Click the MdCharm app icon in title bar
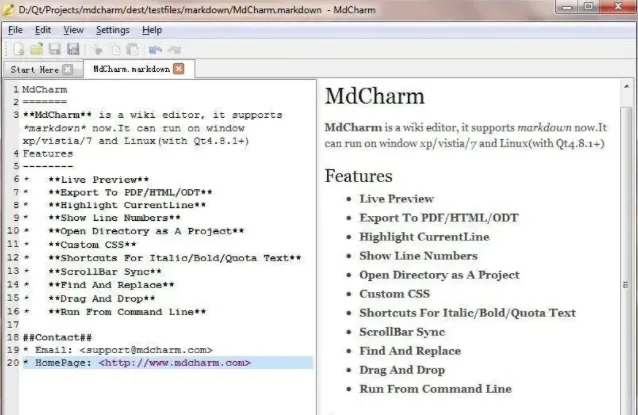Viewport: 638px width, 415px height. coord(8,9)
